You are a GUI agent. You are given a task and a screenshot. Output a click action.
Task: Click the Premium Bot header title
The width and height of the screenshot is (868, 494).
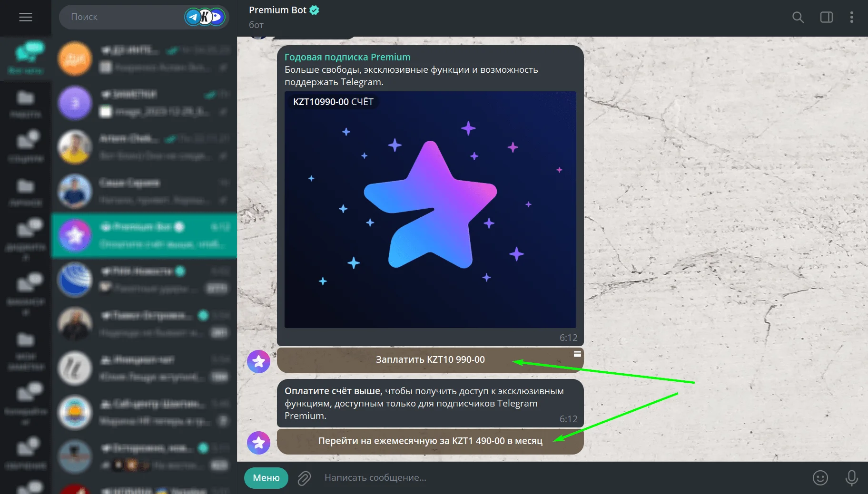pyautogui.click(x=277, y=10)
